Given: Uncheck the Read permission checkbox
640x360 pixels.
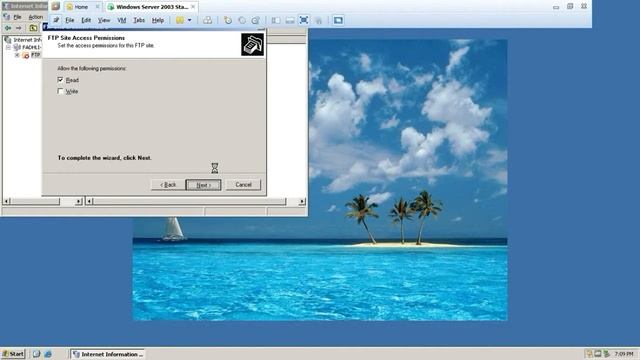Looking at the screenshot, I should [x=60, y=80].
